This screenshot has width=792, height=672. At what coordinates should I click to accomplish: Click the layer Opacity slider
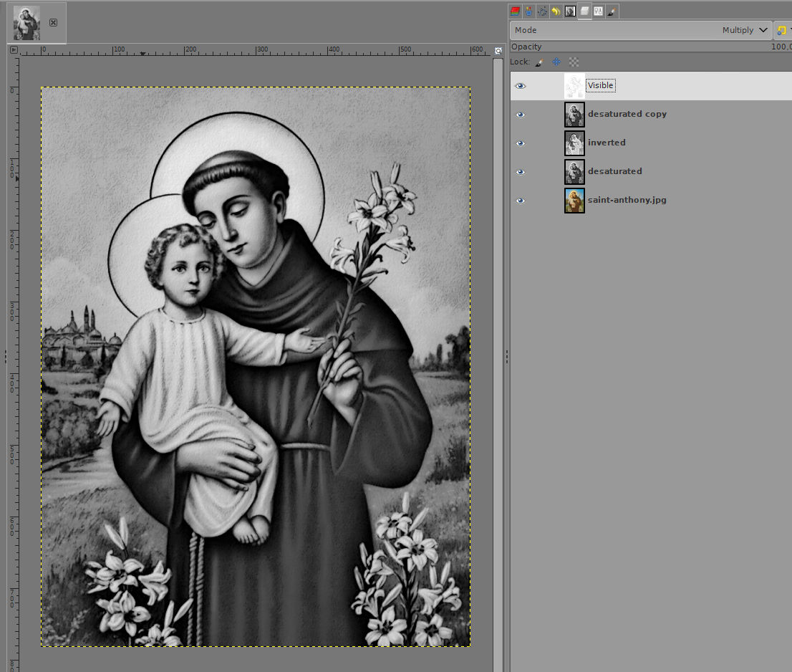click(x=644, y=47)
